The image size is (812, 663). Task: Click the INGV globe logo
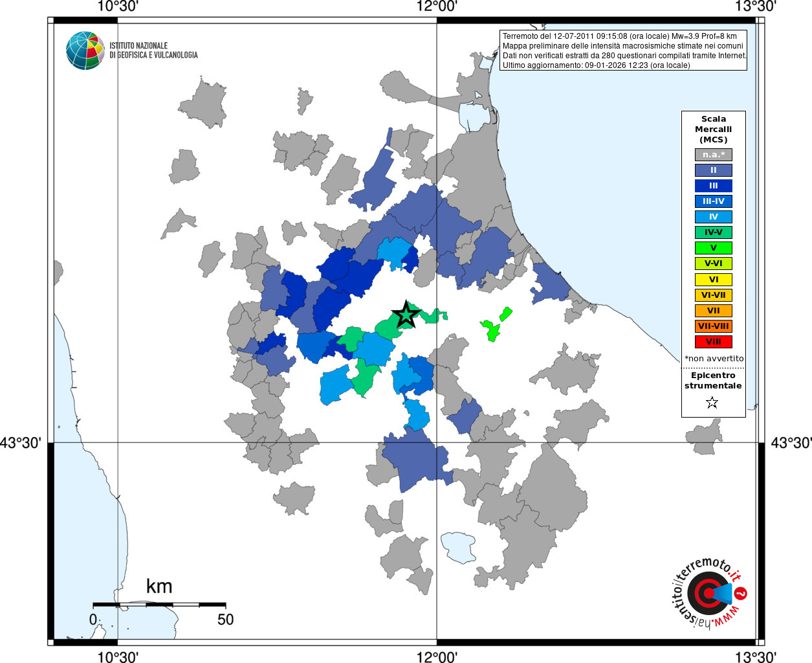pyautogui.click(x=85, y=51)
